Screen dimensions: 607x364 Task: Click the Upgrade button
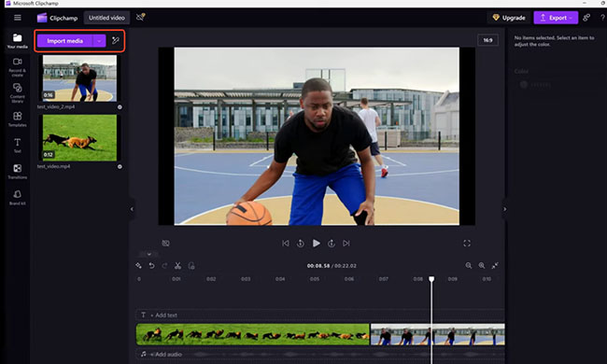point(509,18)
